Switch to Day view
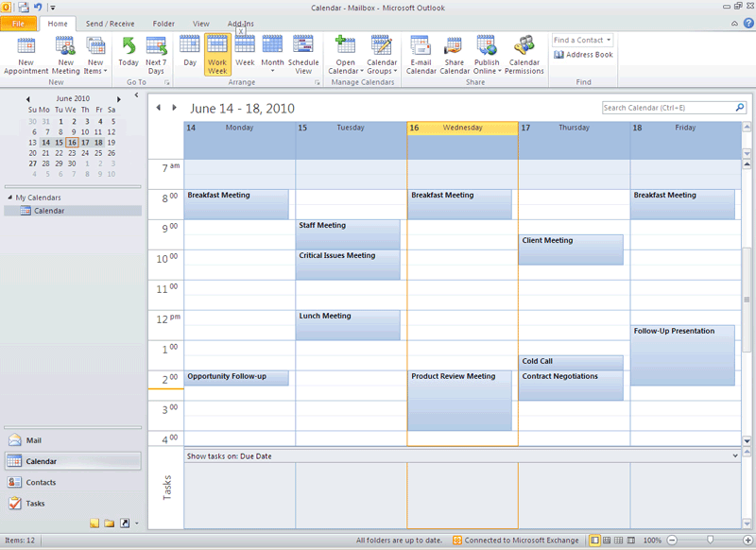The width and height of the screenshot is (756, 550). click(x=190, y=53)
